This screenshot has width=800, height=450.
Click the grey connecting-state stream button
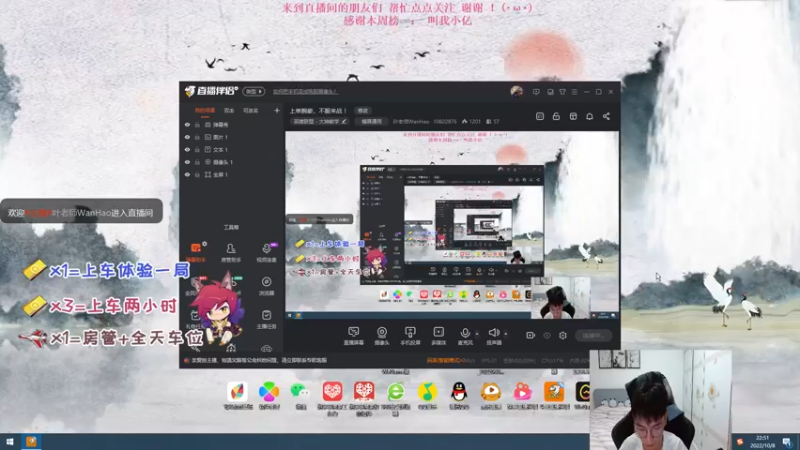click(594, 336)
